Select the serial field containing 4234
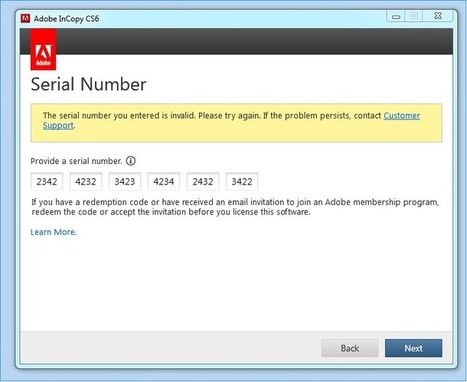Viewport: 467px width, 382px height. point(164,182)
